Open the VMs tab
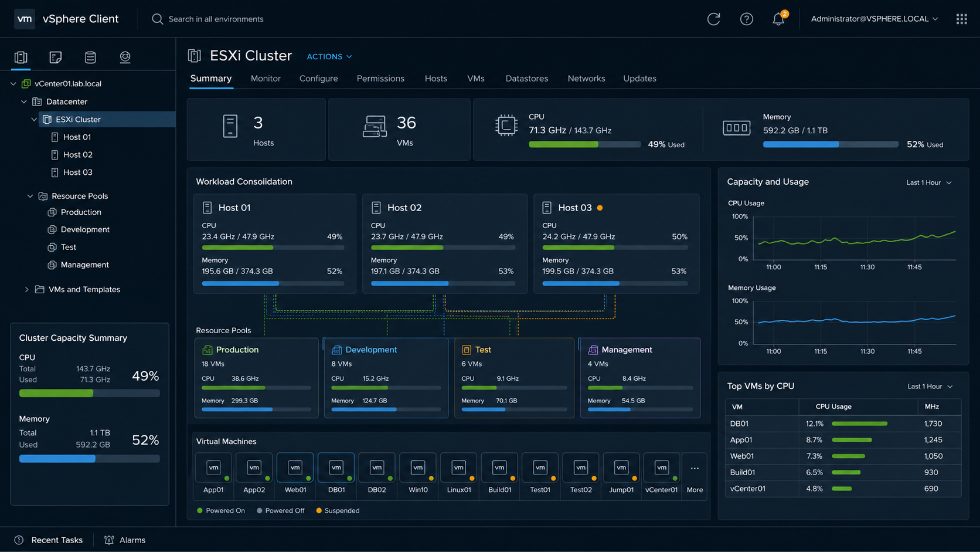The width and height of the screenshot is (980, 552). [476, 79]
